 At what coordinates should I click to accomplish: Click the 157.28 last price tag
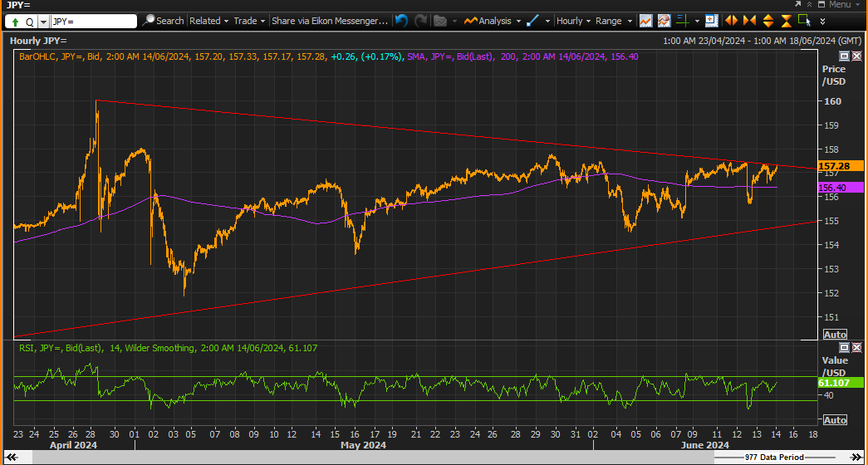pyautogui.click(x=841, y=166)
